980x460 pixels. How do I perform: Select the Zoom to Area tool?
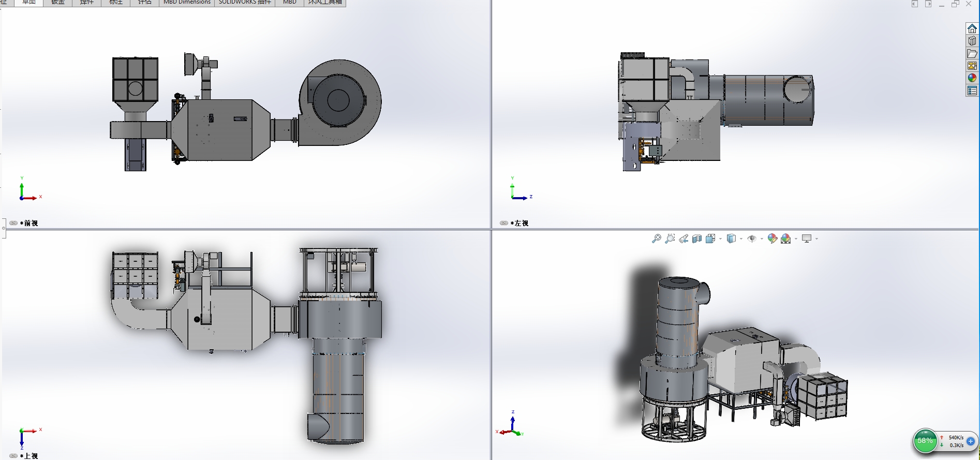coord(670,239)
